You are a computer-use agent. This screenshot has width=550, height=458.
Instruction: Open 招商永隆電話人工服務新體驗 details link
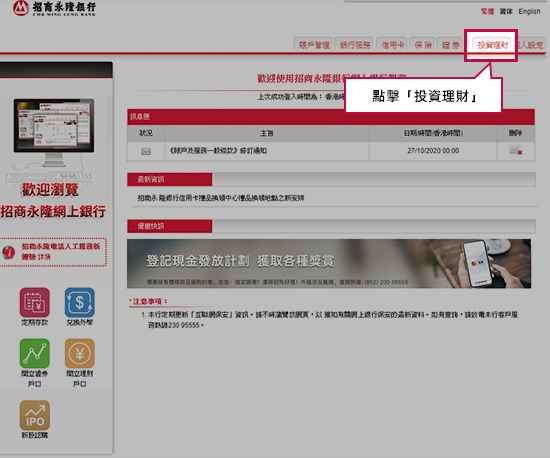point(61,252)
